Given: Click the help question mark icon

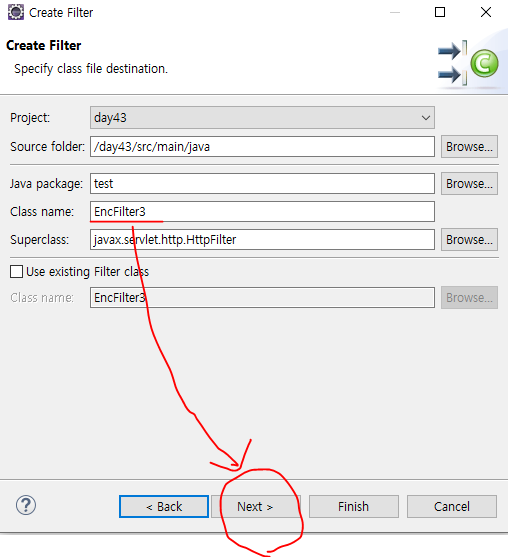Looking at the screenshot, I should 26,505.
